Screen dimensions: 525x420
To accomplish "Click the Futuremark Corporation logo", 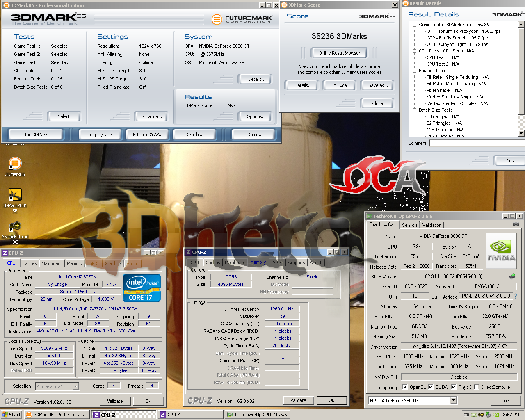I will (242, 19).
